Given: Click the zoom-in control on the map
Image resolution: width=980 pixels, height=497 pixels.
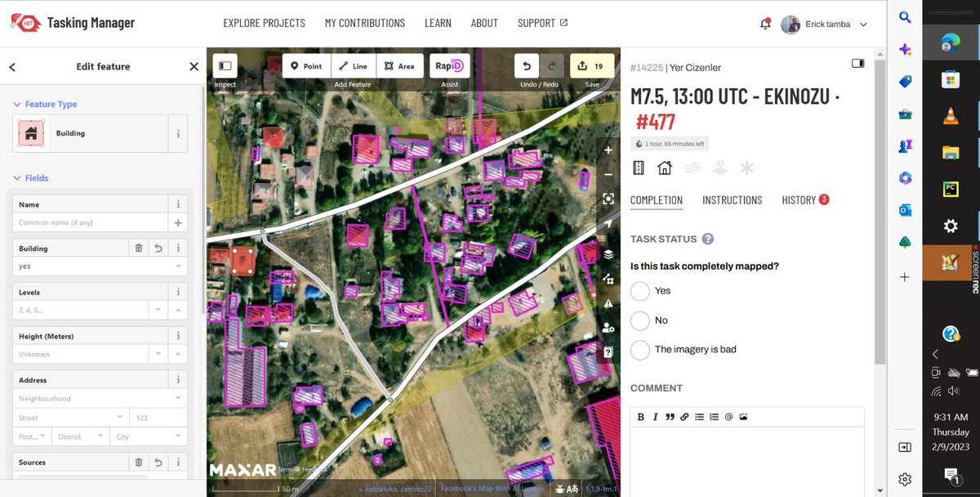Looking at the screenshot, I should tap(608, 150).
